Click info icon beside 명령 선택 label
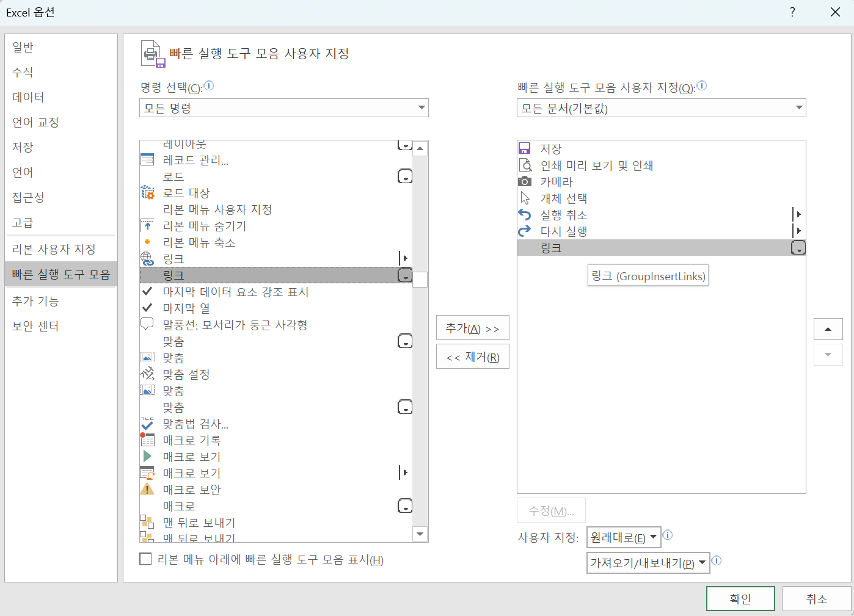This screenshot has height=616, width=854. [x=209, y=86]
